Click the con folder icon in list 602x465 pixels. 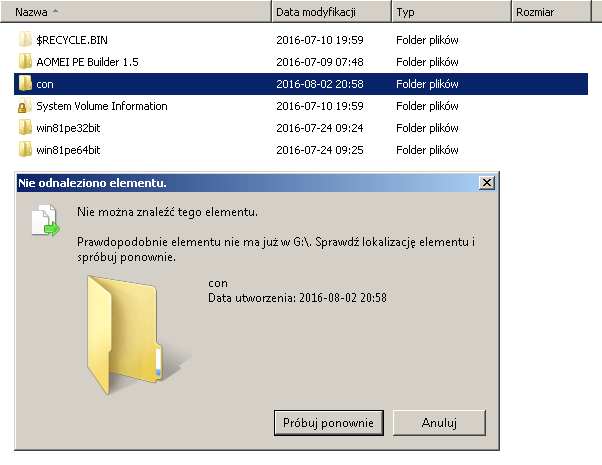tap(25, 83)
